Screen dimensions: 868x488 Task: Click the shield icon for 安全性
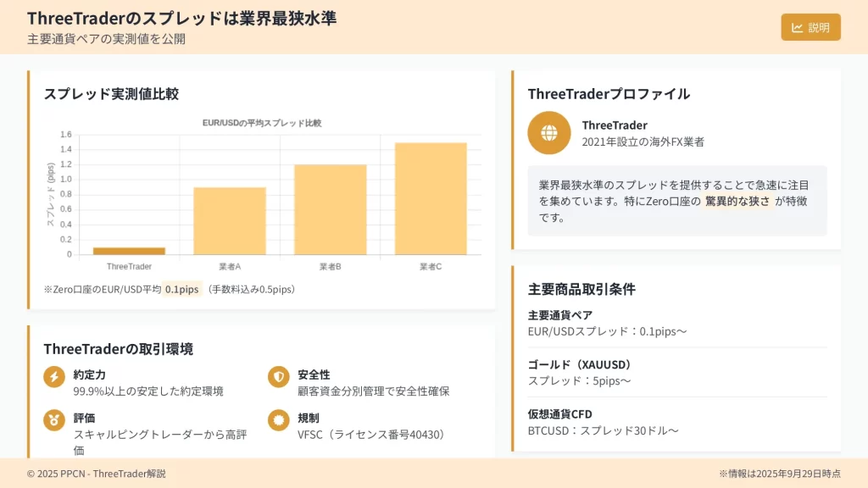click(278, 377)
